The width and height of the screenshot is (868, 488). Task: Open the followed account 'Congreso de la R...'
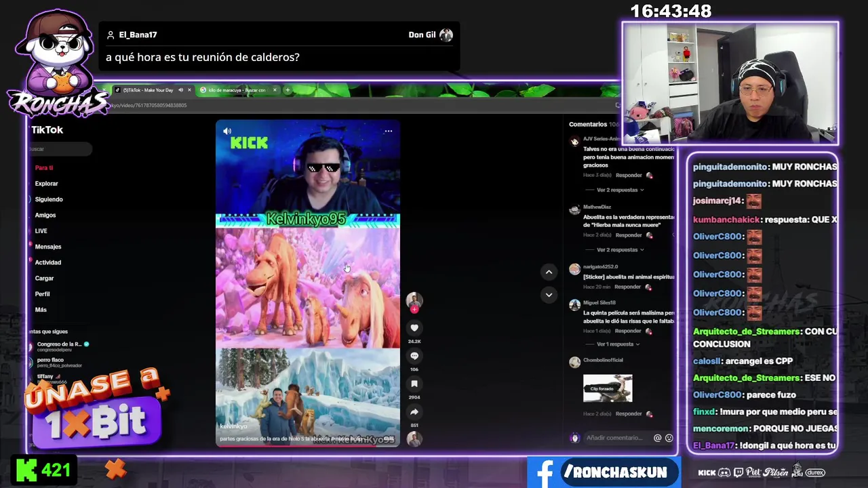point(59,346)
